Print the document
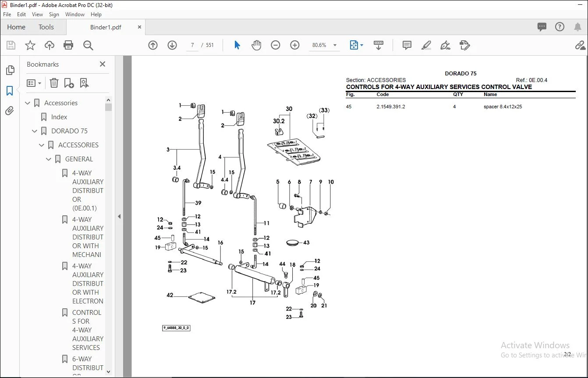Image resolution: width=588 pixels, height=378 pixels. [68, 45]
